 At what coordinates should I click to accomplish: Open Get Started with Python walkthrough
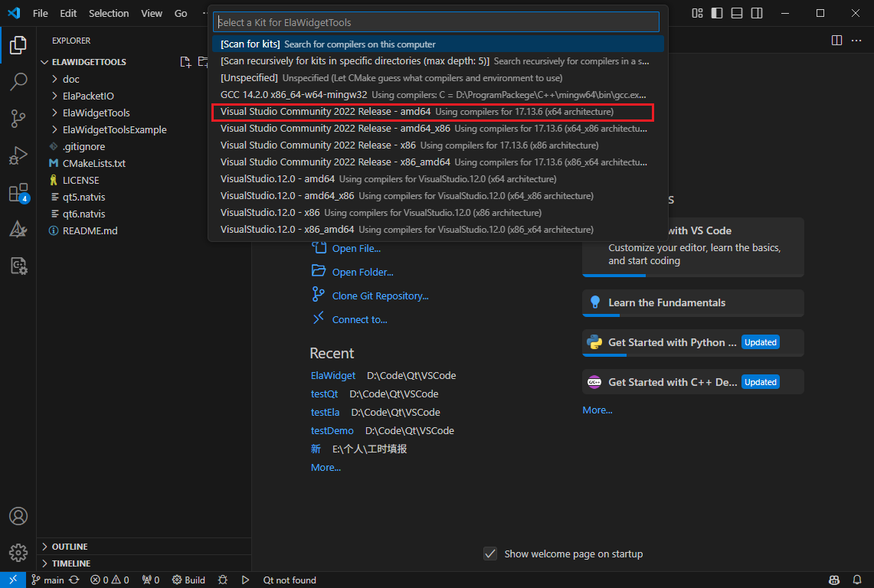click(693, 342)
